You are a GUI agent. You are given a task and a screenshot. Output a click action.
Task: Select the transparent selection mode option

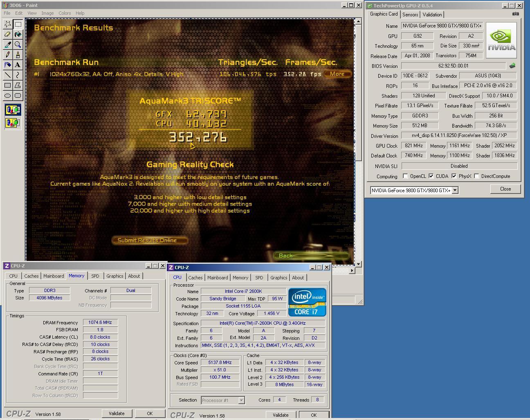13,123
